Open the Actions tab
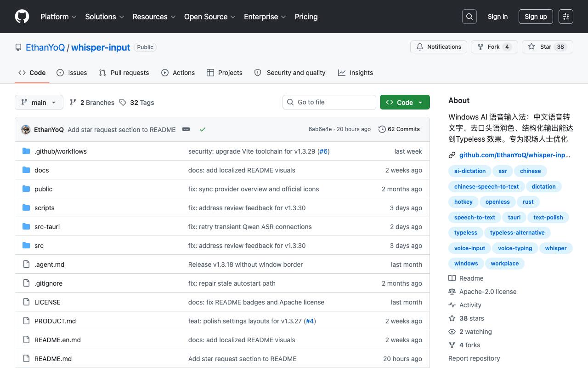 coord(178,73)
